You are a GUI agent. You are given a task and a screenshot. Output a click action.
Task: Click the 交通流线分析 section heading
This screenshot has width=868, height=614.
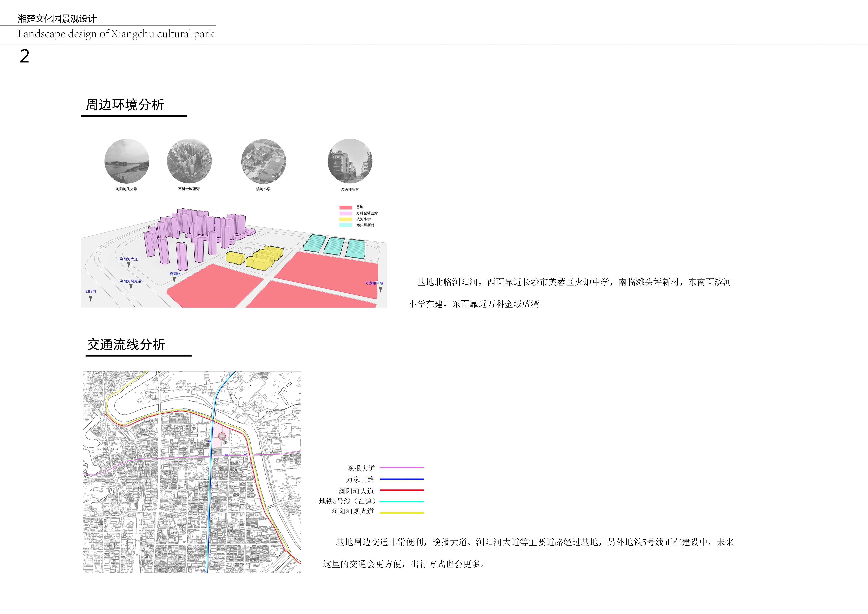tap(126, 344)
